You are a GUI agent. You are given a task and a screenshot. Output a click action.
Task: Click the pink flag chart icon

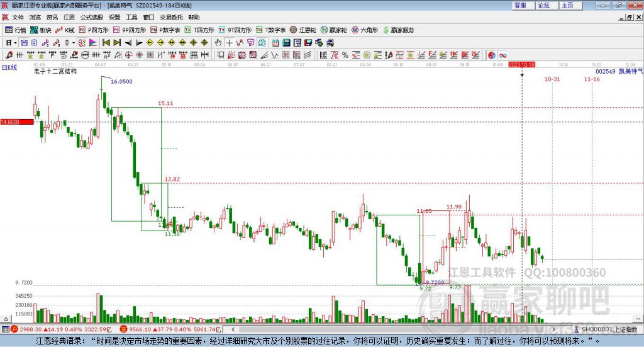tap(93, 43)
